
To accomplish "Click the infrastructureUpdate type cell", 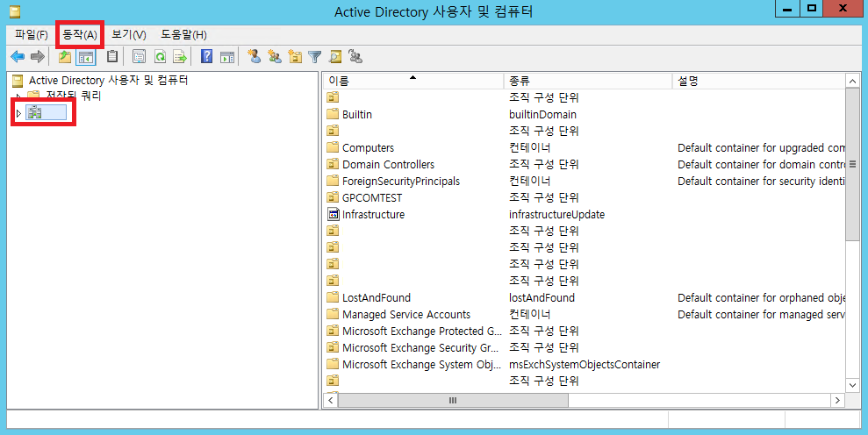I will pos(557,214).
